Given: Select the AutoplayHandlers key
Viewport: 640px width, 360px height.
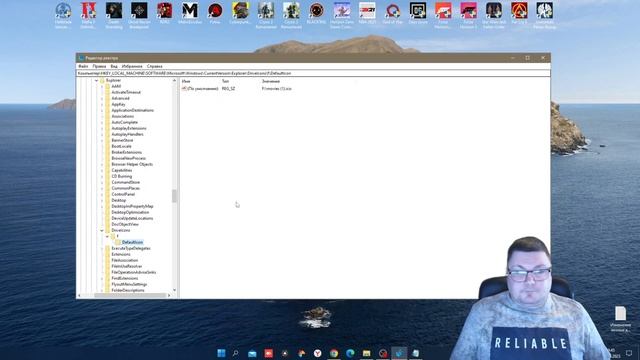Looking at the screenshot, I should click(127, 134).
